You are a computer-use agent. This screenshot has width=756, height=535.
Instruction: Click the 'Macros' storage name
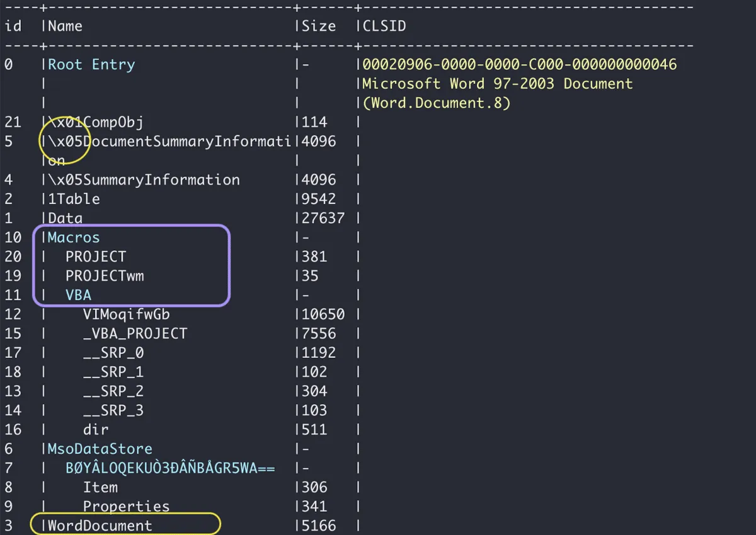[x=74, y=238]
